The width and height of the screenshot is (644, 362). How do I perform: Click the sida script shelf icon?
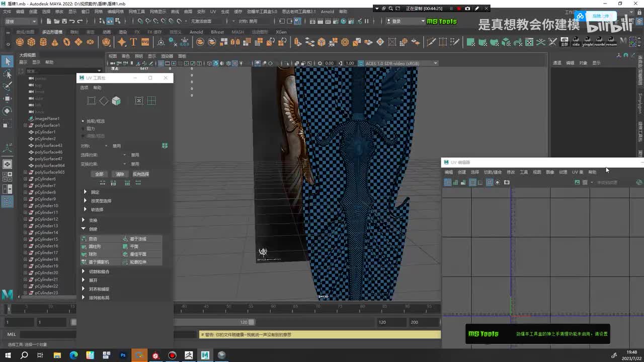tap(576, 42)
